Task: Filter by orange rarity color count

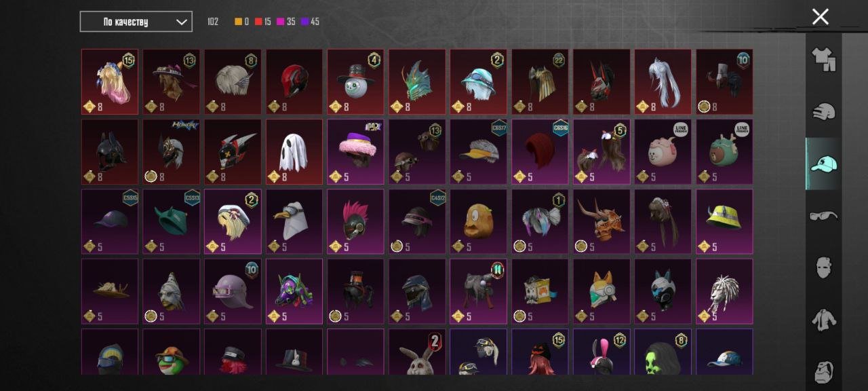Action: [241, 22]
